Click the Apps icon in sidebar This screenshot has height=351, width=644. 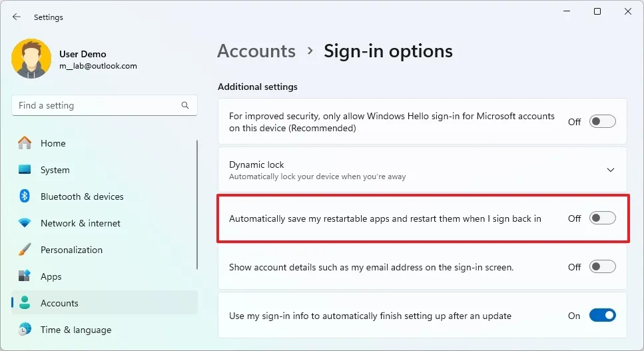click(x=25, y=276)
